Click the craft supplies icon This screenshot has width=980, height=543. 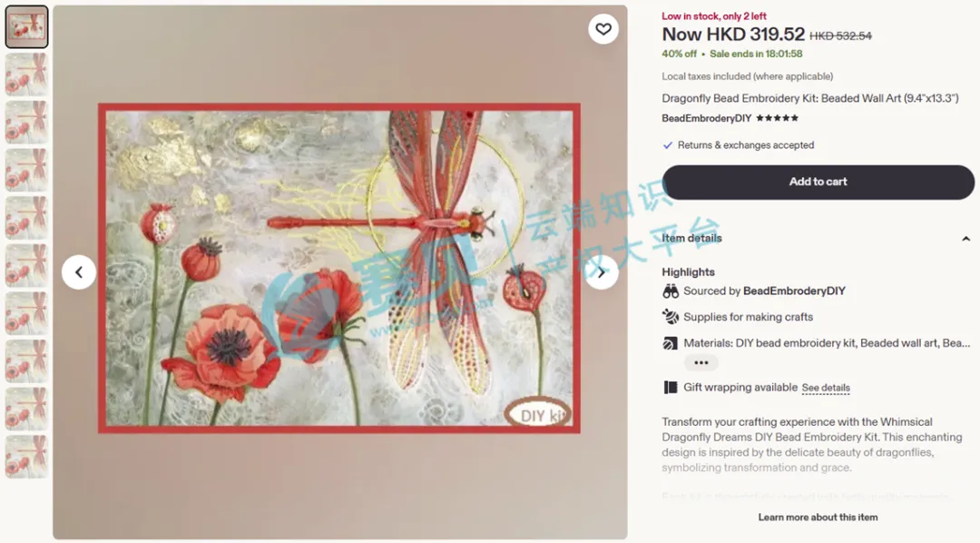tap(671, 317)
